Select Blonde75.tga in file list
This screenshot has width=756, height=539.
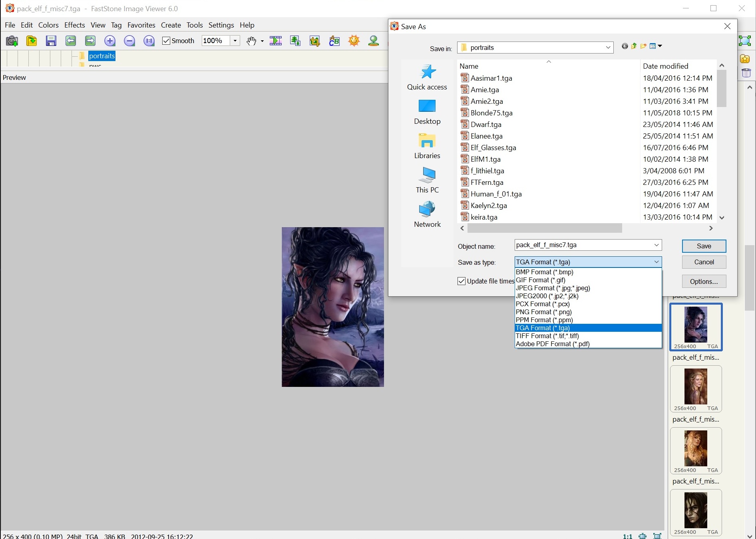491,113
